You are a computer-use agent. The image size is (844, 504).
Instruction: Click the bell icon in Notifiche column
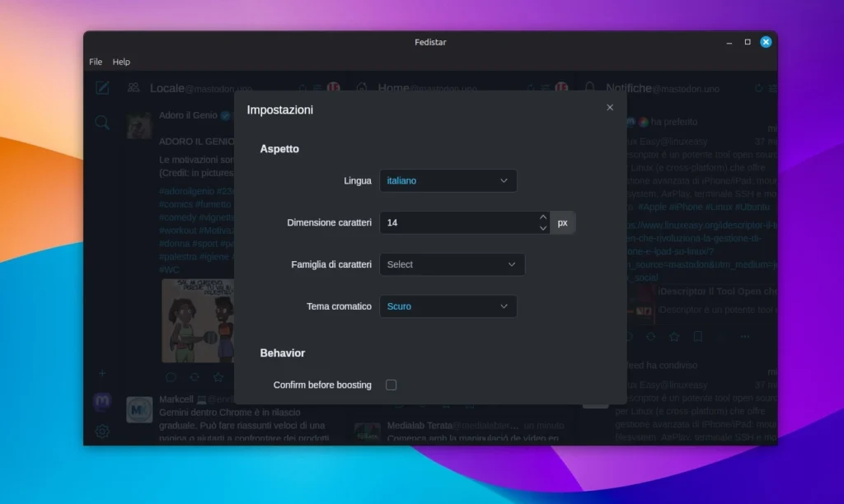pos(589,88)
